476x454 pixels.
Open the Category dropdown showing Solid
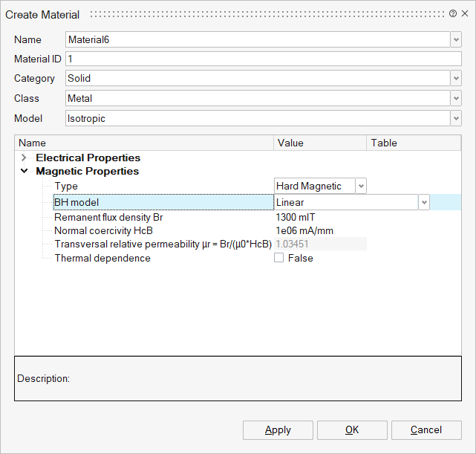(x=455, y=79)
